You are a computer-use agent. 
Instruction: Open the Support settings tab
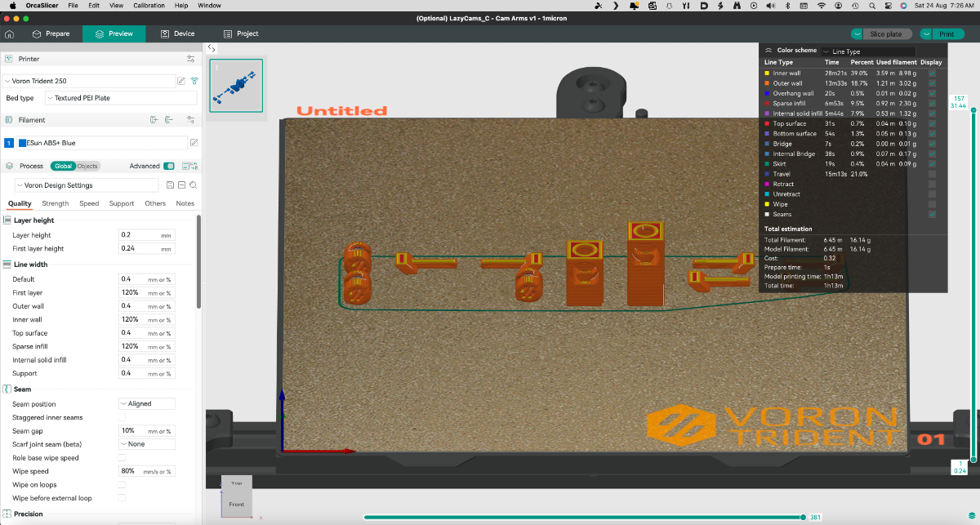122,203
